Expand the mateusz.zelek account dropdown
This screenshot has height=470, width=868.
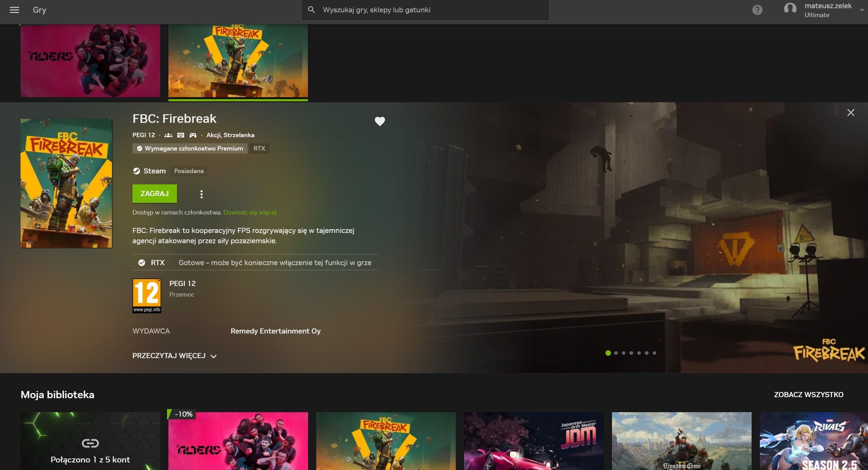[x=861, y=10]
